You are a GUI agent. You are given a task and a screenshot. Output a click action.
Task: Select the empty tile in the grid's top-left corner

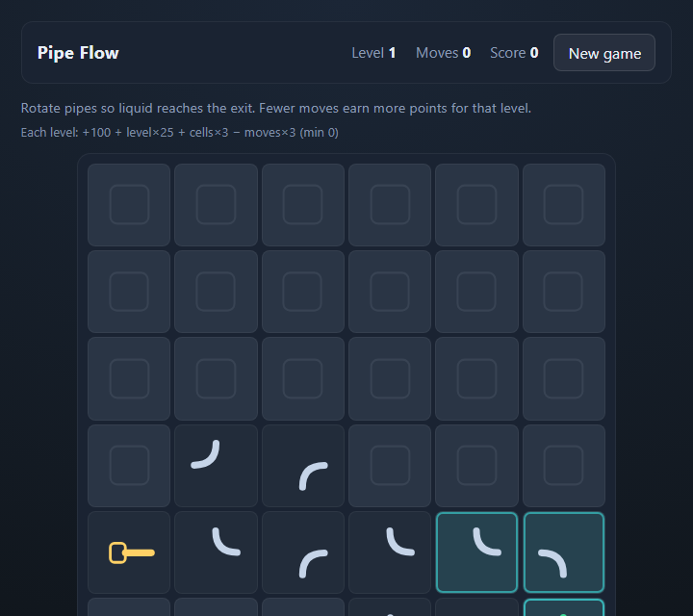[129, 205]
